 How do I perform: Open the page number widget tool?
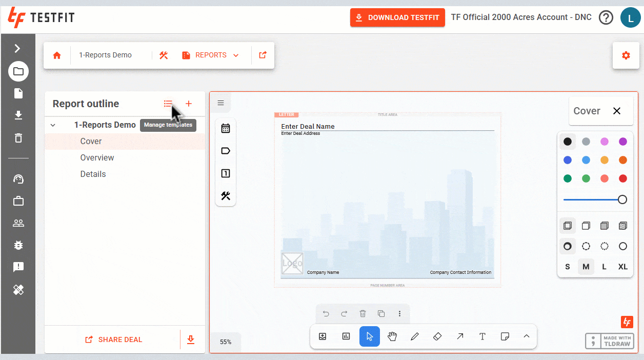tap(225, 173)
